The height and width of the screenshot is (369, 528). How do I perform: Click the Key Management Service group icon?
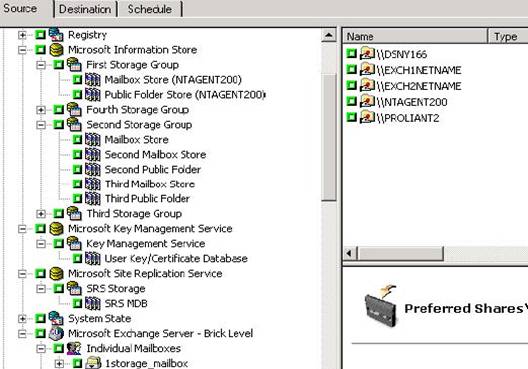click(74, 243)
